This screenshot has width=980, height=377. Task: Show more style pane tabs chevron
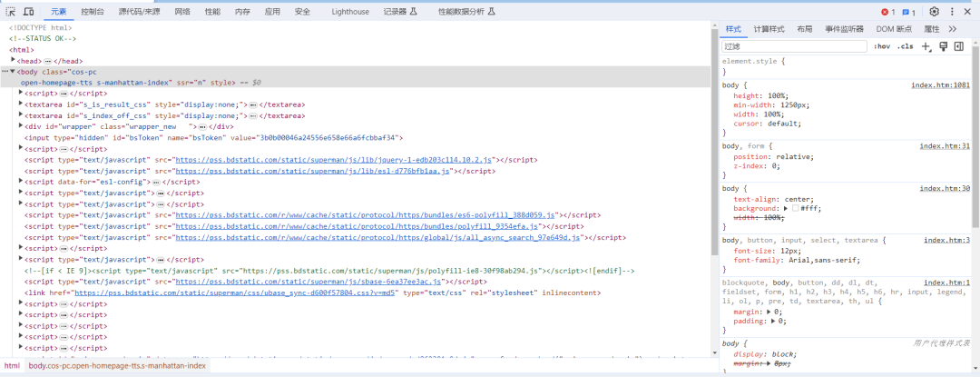pos(952,29)
